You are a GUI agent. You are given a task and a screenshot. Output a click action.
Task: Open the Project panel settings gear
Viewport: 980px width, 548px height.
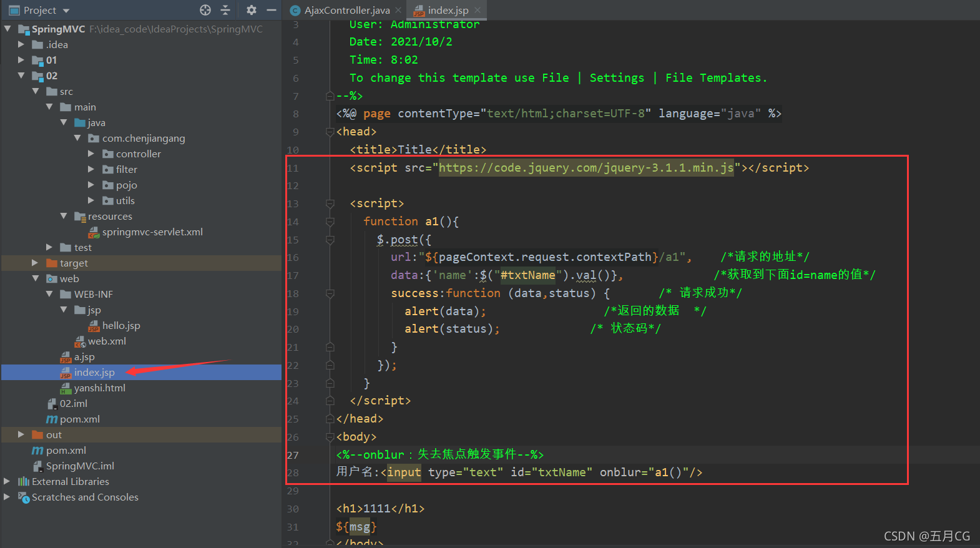coord(251,10)
